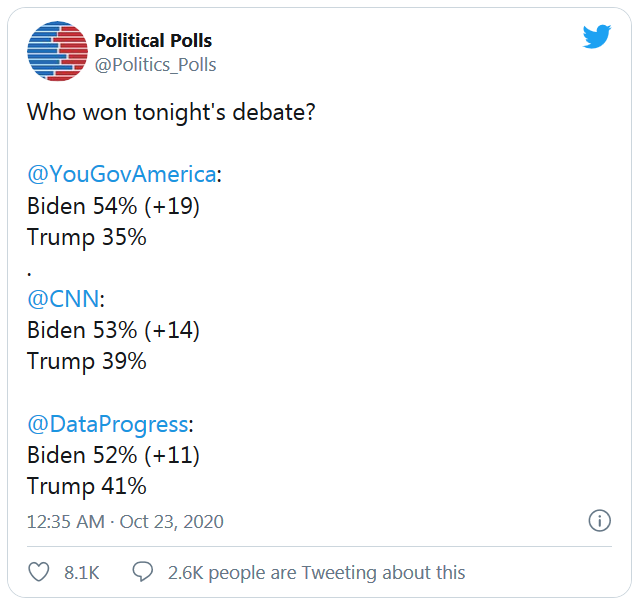Open the Political Polls profile picture

click(55, 51)
